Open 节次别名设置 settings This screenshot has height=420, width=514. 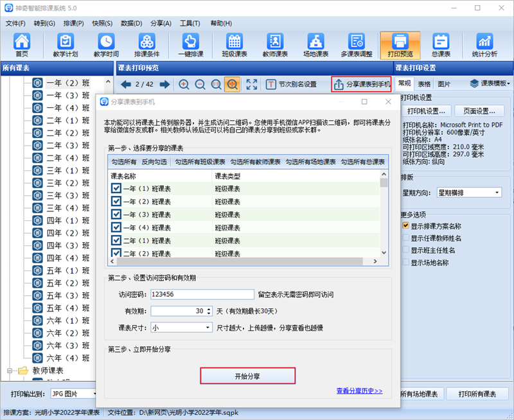291,85
